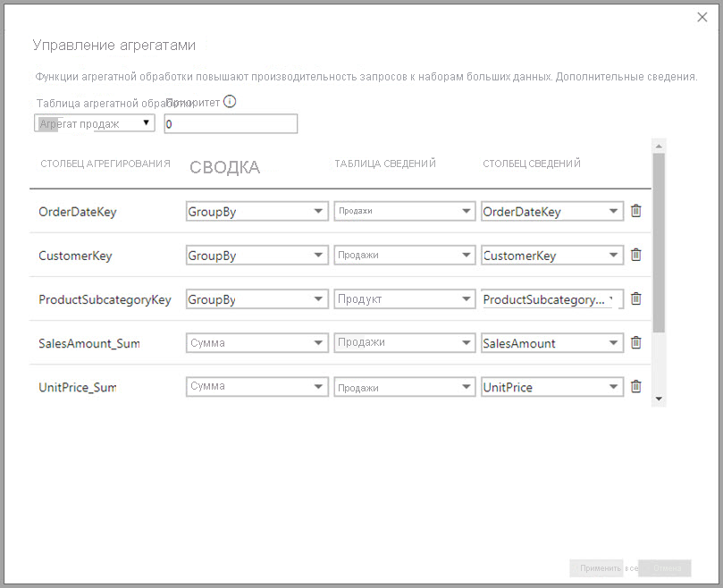Viewport: 723px width, 588px height.
Task: Click the Управление агрегатами title
Action: click(x=113, y=45)
